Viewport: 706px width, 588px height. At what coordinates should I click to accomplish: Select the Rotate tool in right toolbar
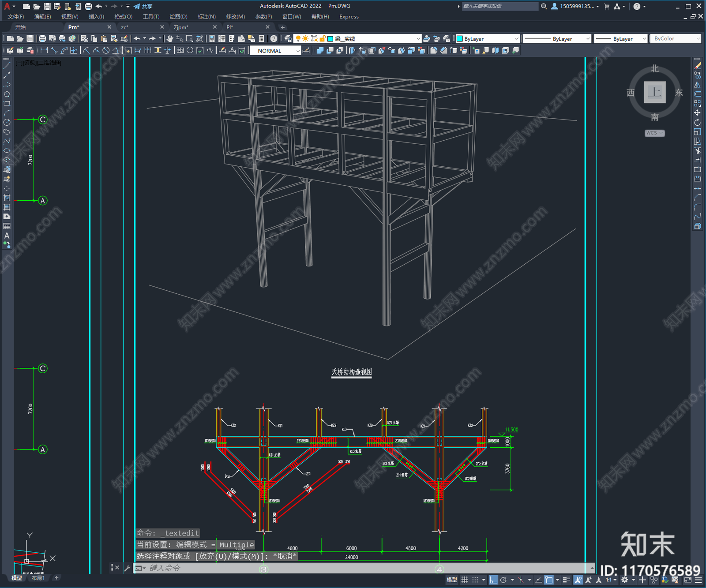(697, 122)
